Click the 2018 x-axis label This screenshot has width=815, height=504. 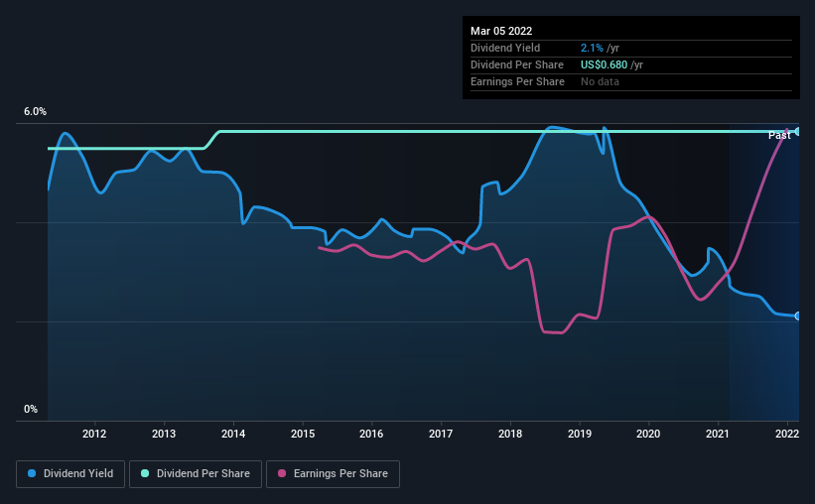pyautogui.click(x=510, y=434)
